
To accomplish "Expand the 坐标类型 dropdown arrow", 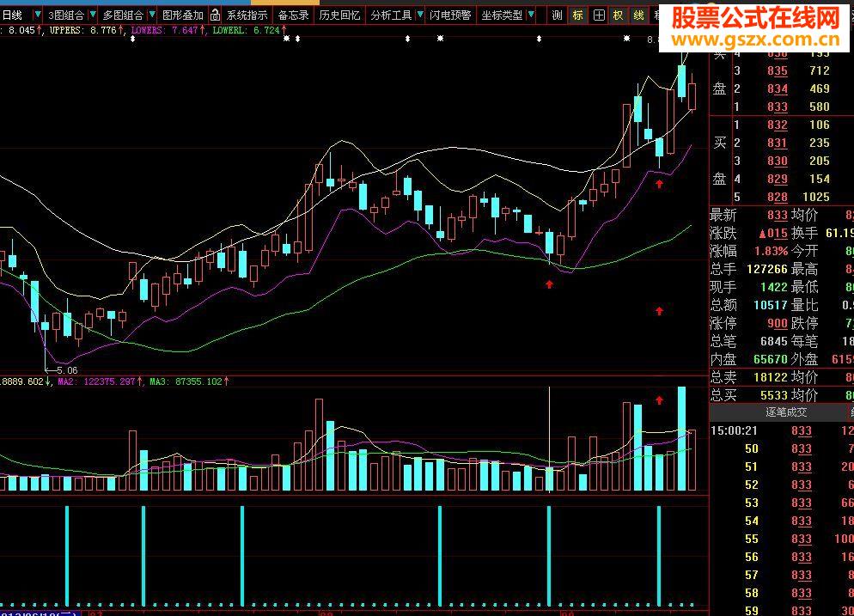I will pos(531,15).
